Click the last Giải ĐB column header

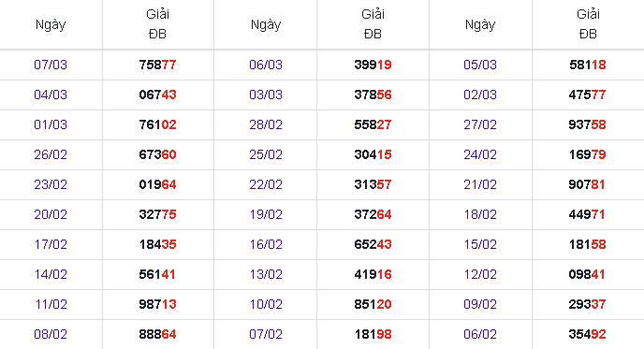[x=588, y=23]
